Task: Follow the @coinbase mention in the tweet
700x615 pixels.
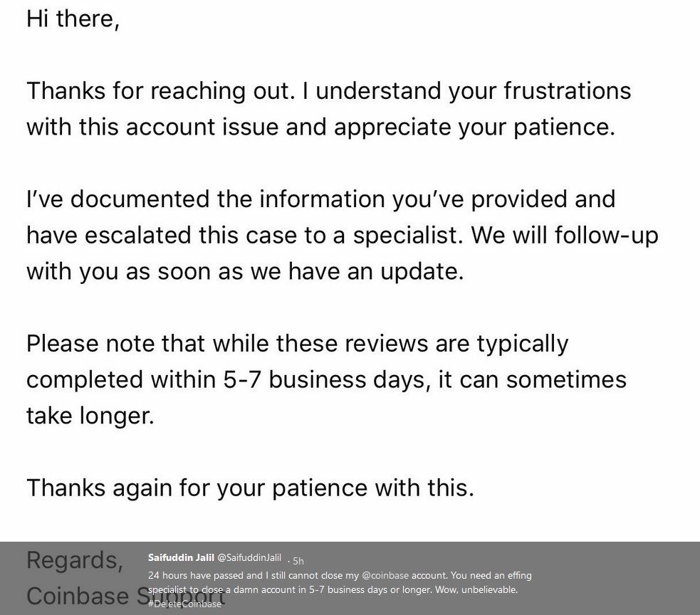Action: click(385, 575)
